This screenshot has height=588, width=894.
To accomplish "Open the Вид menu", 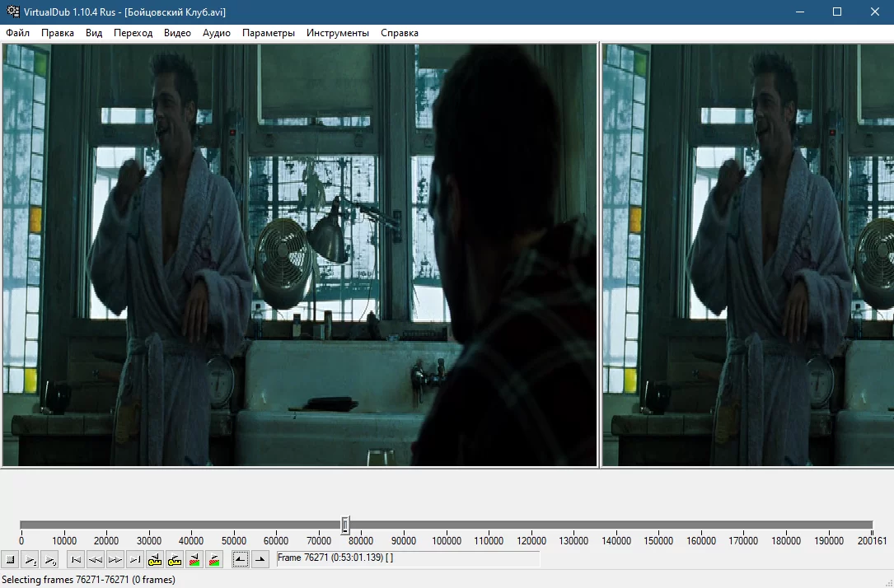I will tap(94, 33).
